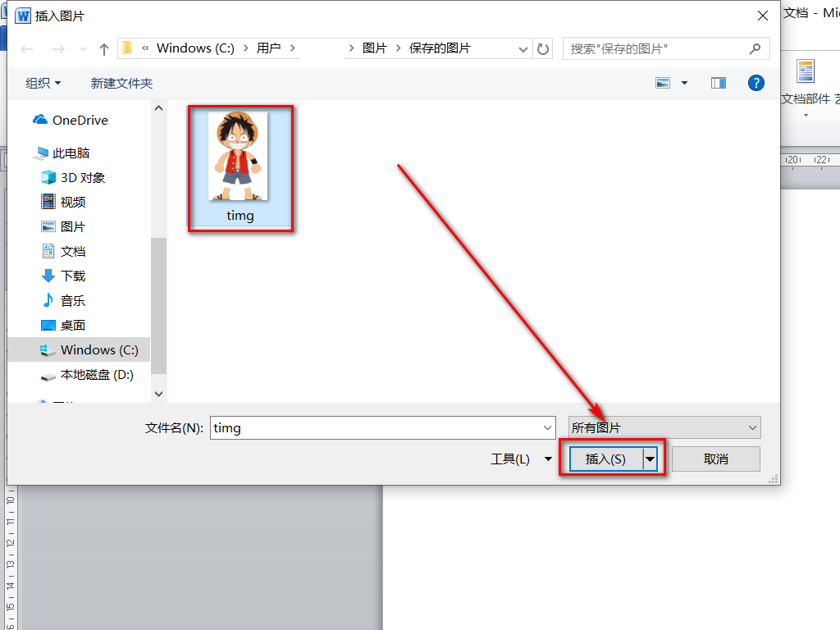The image size is (840, 630).
Task: Create a folder with 新建文件夹
Action: tap(121, 83)
